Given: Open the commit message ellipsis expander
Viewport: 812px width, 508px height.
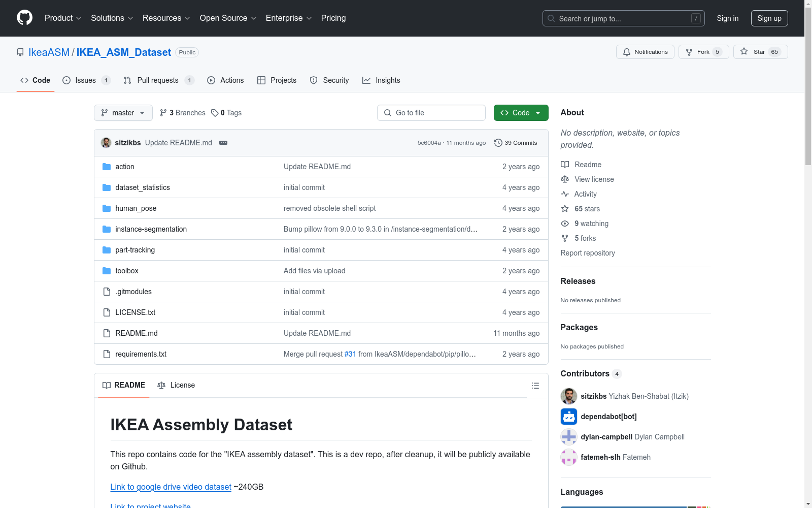Looking at the screenshot, I should (x=223, y=143).
